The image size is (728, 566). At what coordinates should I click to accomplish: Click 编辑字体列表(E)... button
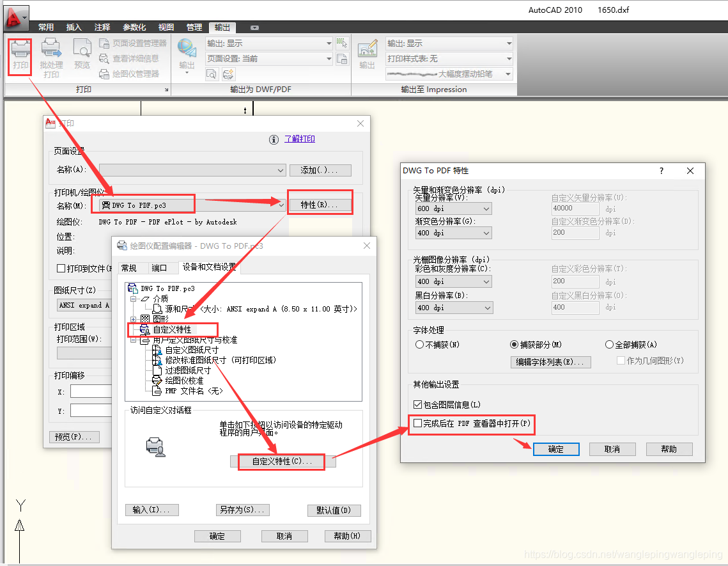[551, 362]
